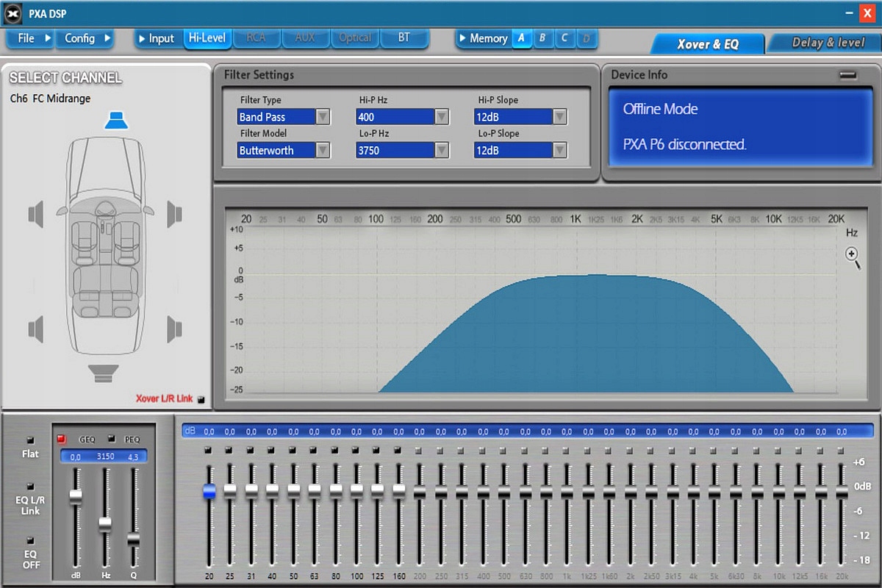Select the rear right speaker icon
The width and height of the screenshot is (882, 588).
(x=174, y=329)
